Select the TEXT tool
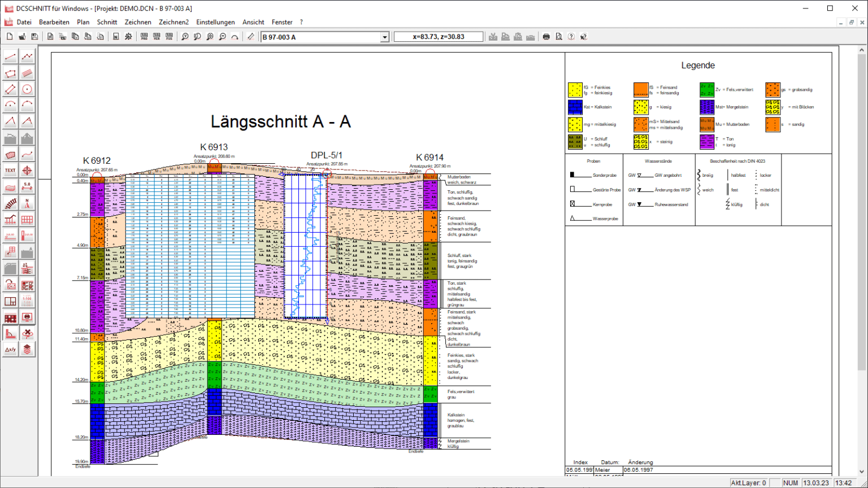Screen dimensions: 868x488 (x=10, y=171)
